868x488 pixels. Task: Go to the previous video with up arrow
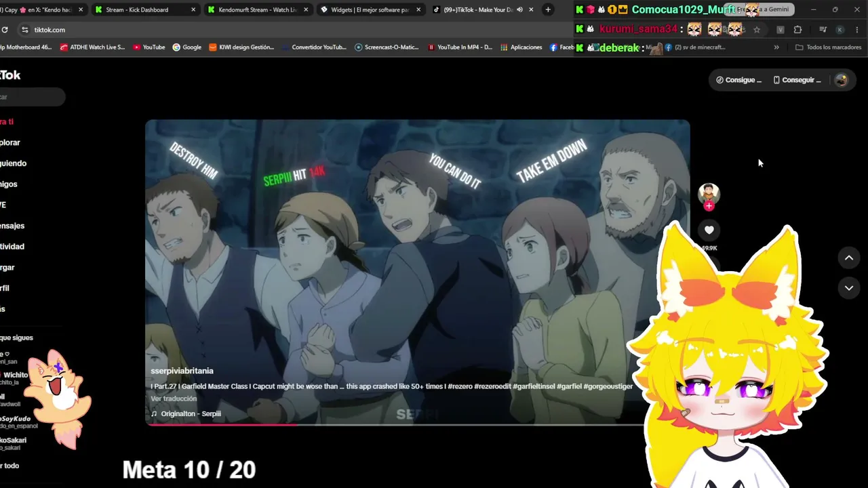(848, 258)
